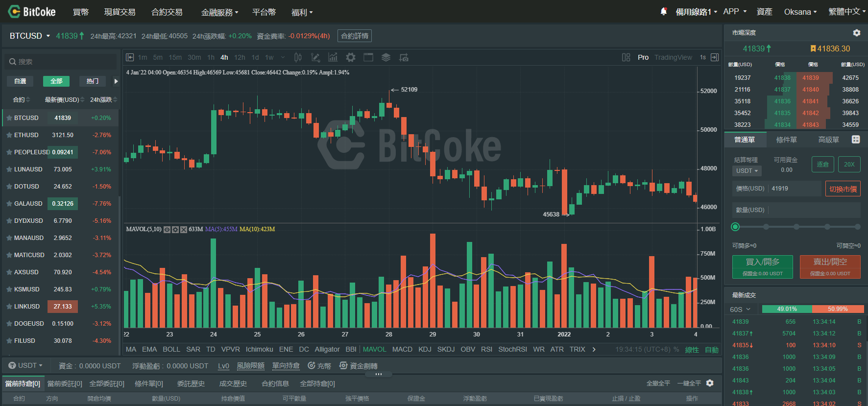Image resolution: width=868 pixels, height=406 pixels.
Task: Click the split-layout icon beside Pro
Action: pos(626,57)
